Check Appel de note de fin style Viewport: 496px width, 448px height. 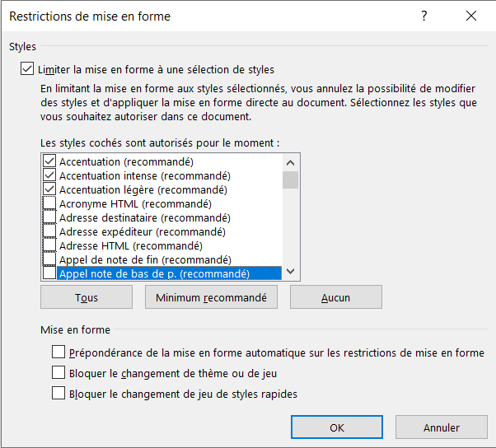tap(49, 260)
